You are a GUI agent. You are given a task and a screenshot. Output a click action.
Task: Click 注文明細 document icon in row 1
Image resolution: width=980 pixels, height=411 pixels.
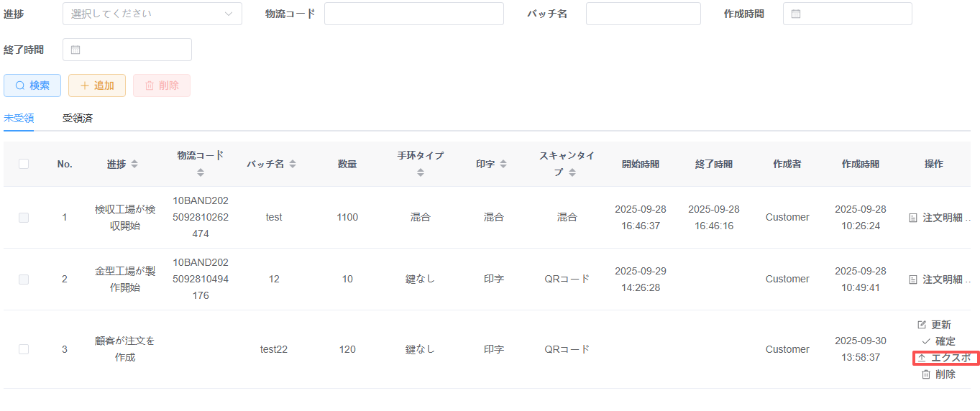(x=913, y=218)
